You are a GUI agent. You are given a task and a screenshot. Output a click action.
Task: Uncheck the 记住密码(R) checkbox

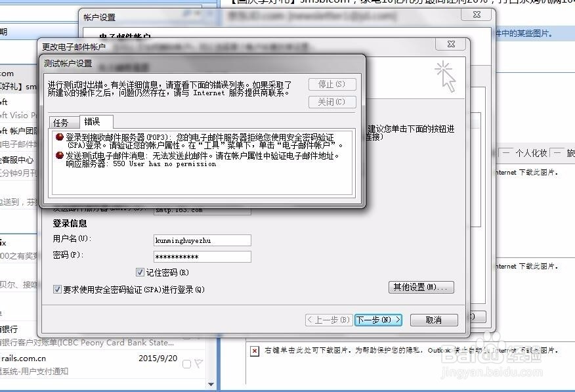coord(140,272)
